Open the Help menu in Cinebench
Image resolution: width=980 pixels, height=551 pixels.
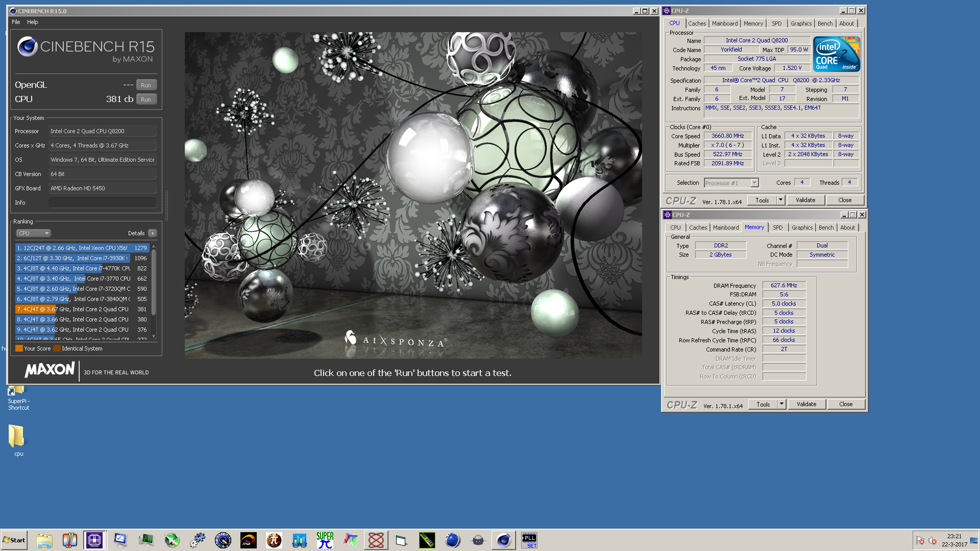point(33,22)
